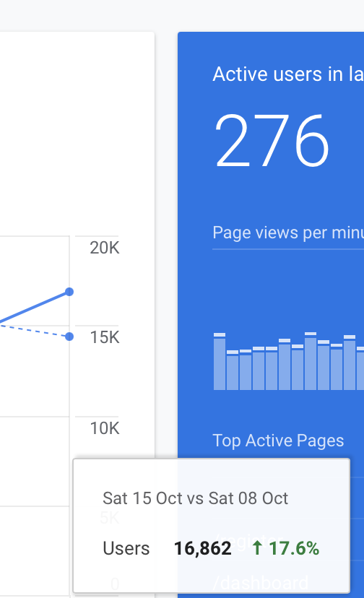
Task: Click the solid line endpoint near 17K
Action: [x=69, y=292]
